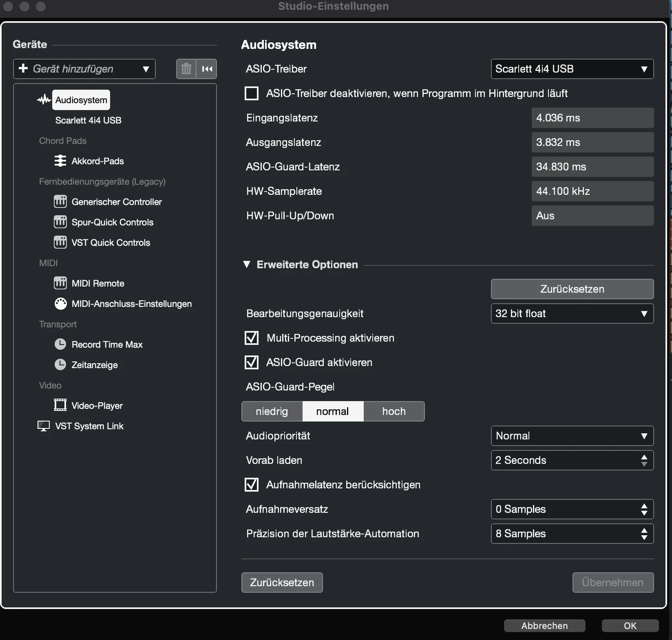Collapse Erweiterte Optionen section
Screen dimensions: 672x640
coord(247,265)
